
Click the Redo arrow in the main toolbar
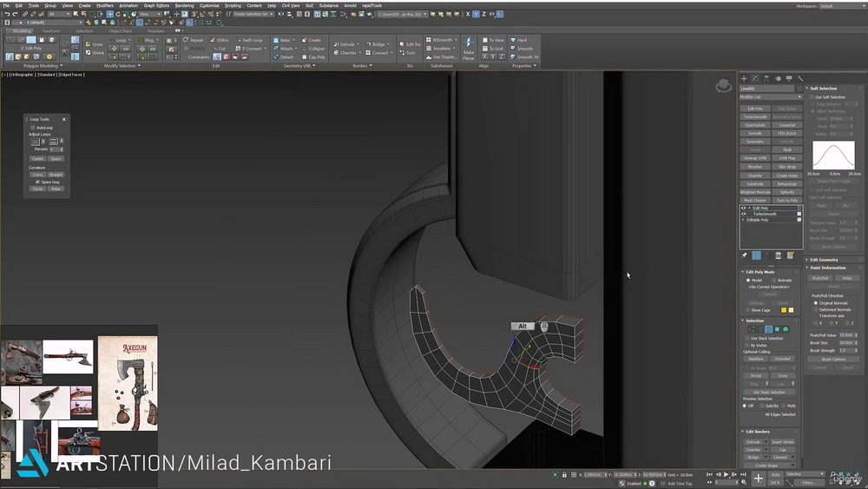coord(15,14)
